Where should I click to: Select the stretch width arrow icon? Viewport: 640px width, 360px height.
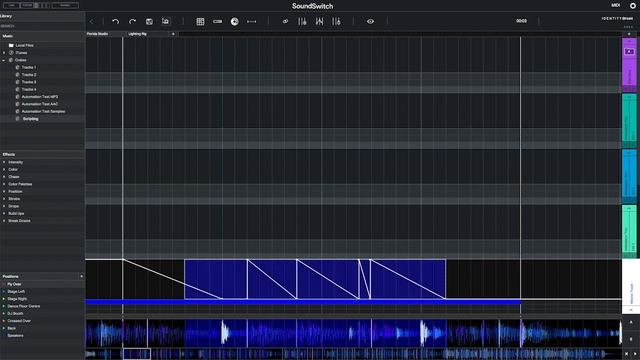tap(251, 21)
